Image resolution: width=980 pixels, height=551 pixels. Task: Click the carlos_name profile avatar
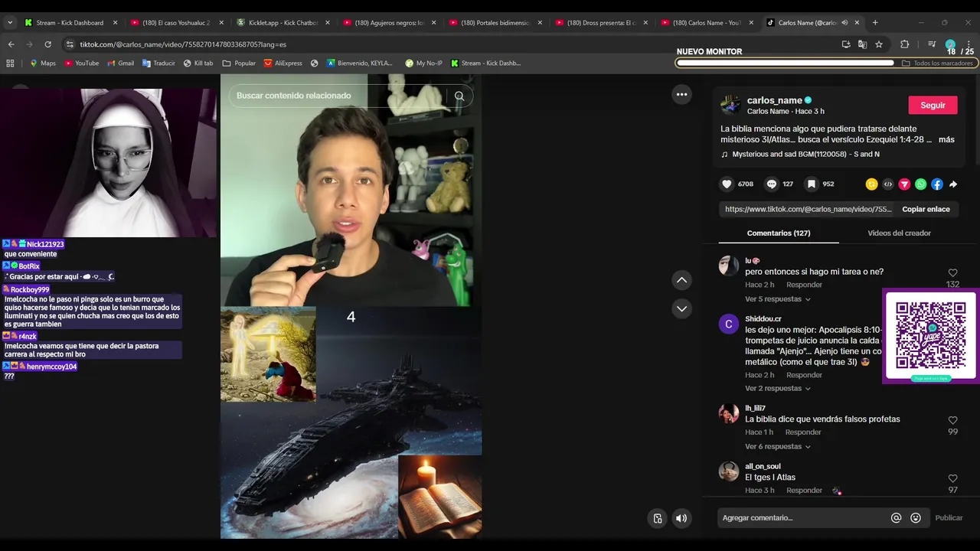730,105
